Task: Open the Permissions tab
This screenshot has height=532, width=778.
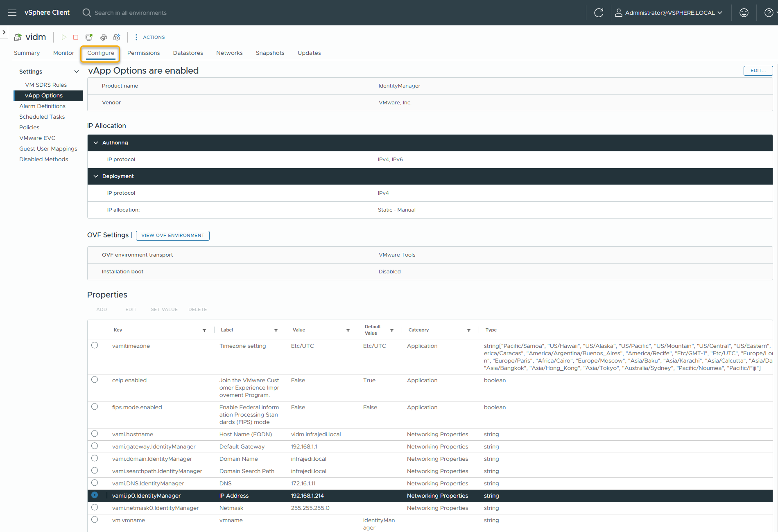Action: (x=143, y=53)
